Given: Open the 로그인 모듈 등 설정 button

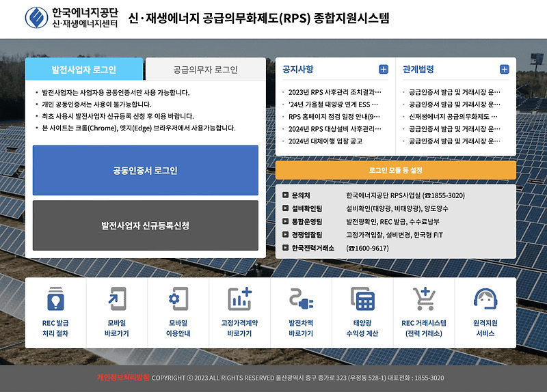Looking at the screenshot, I should coord(396,170).
